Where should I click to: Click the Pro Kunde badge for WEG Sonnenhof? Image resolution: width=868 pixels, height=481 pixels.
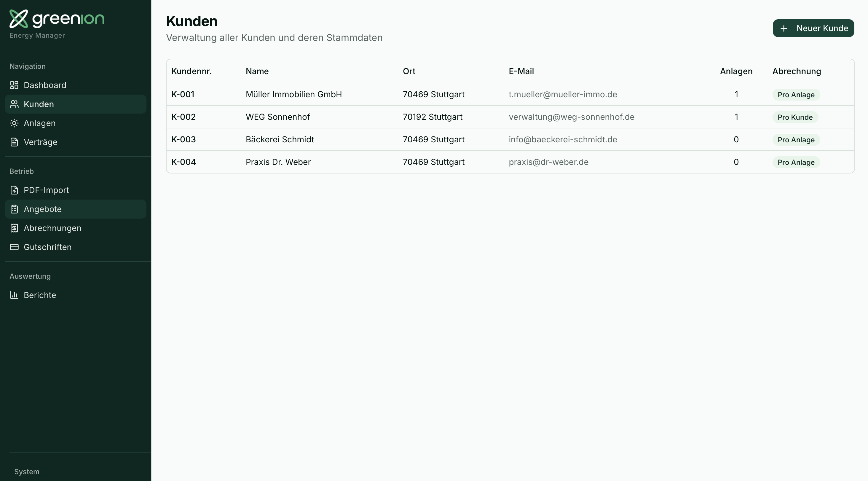tap(795, 117)
